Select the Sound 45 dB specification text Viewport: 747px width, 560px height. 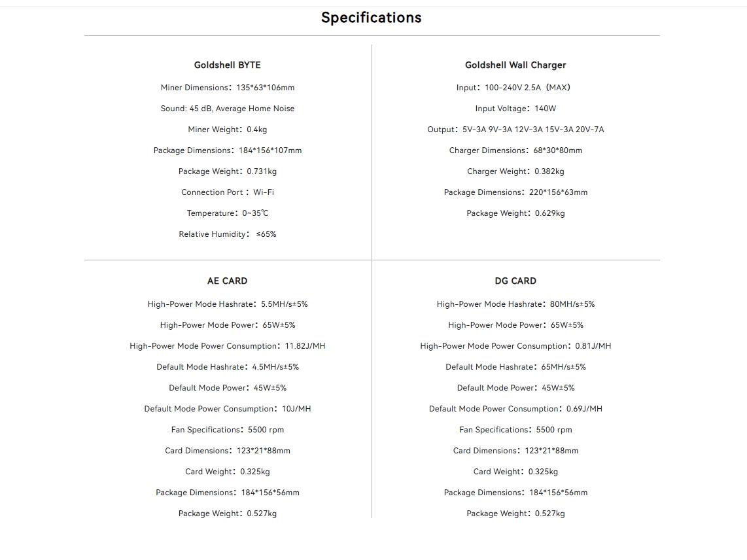point(228,109)
